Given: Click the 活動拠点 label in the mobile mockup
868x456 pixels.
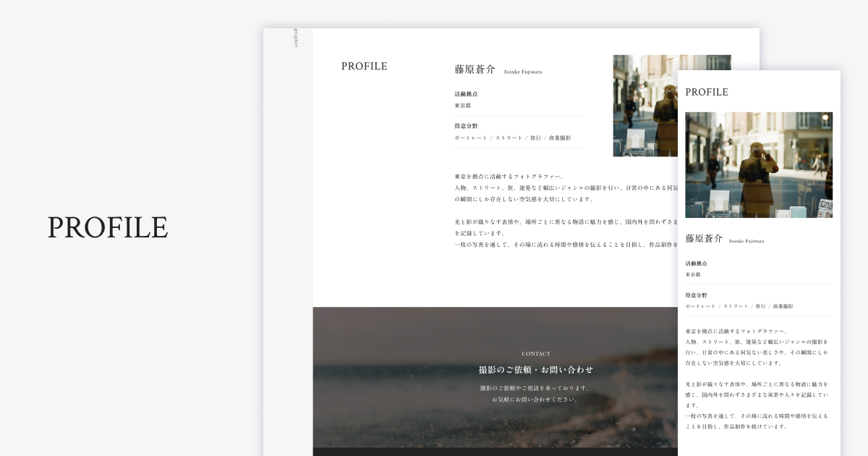Looking at the screenshot, I should [x=697, y=263].
